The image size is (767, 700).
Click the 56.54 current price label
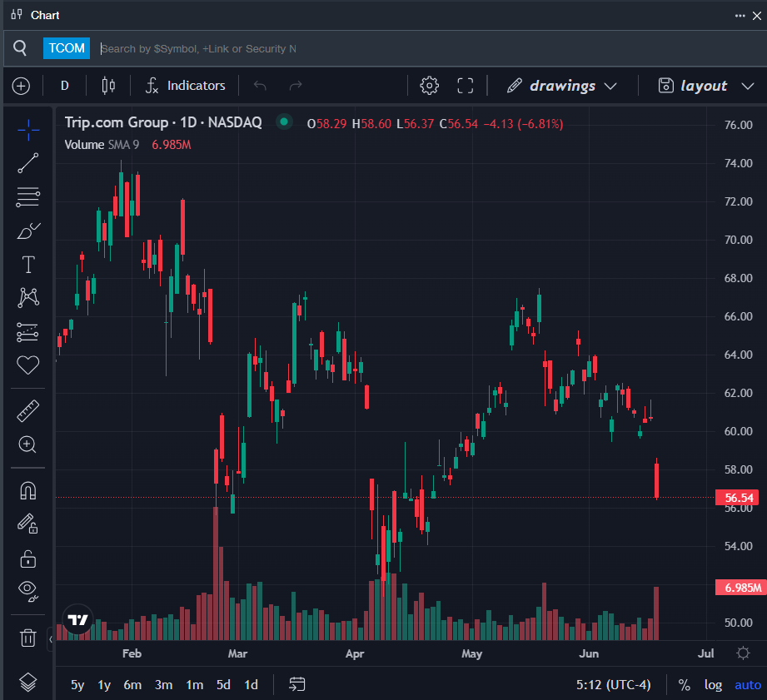737,498
